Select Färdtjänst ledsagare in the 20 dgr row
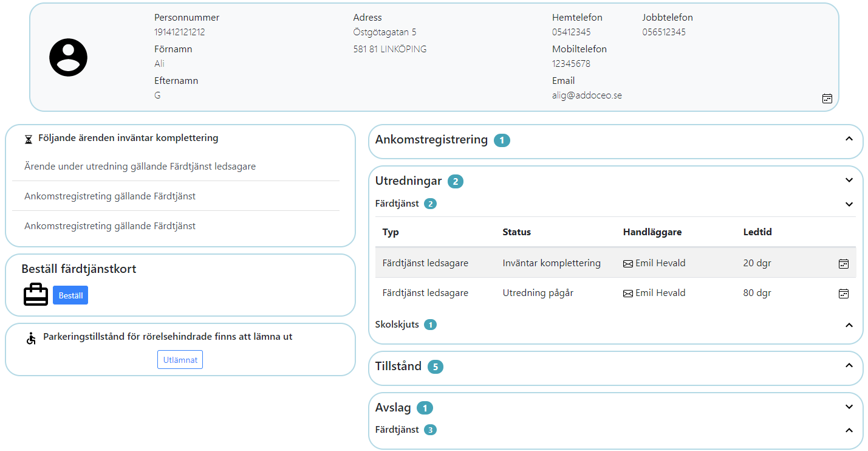The image size is (868, 451). [425, 263]
